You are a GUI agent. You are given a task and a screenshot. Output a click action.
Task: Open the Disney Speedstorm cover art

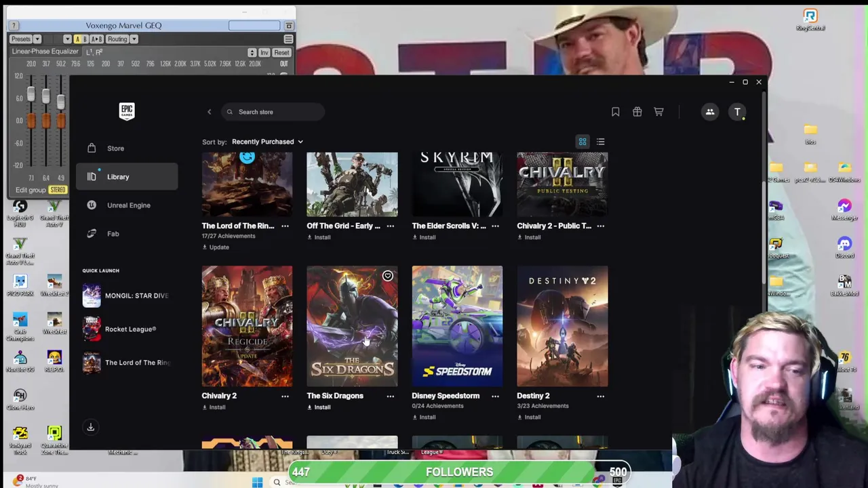(457, 326)
